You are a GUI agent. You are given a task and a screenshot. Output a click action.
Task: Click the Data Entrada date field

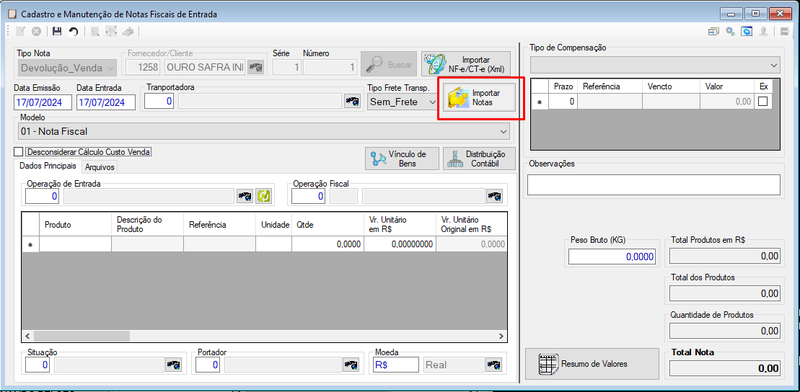coord(106,102)
